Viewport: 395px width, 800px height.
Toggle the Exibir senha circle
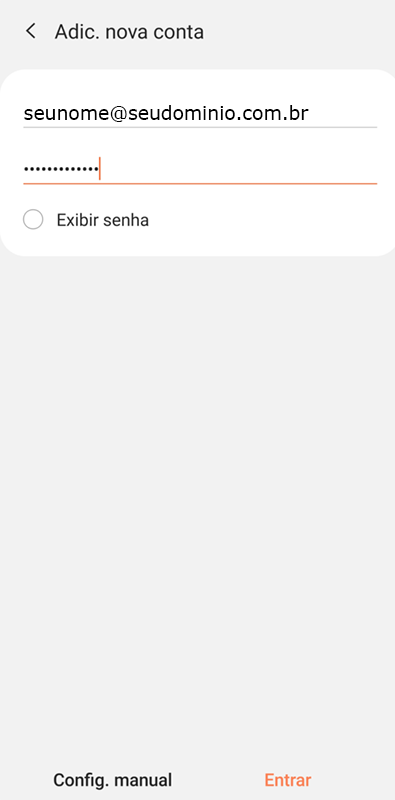coord(33,220)
